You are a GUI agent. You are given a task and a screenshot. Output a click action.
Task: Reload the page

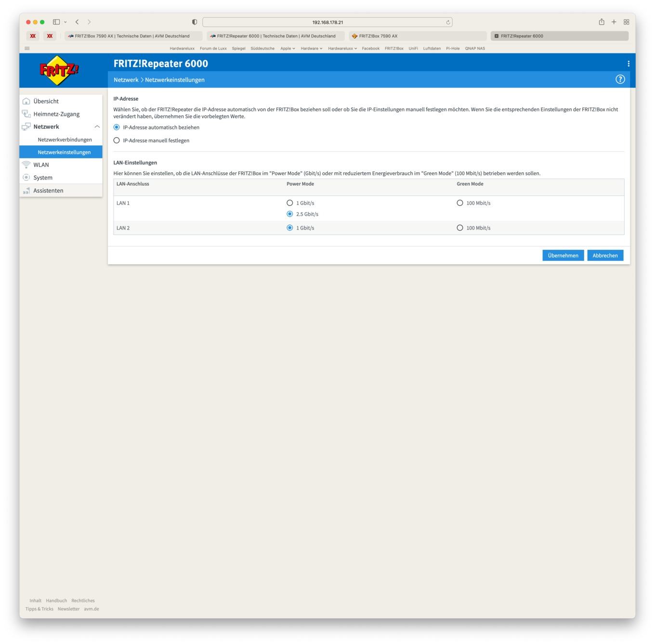click(448, 22)
